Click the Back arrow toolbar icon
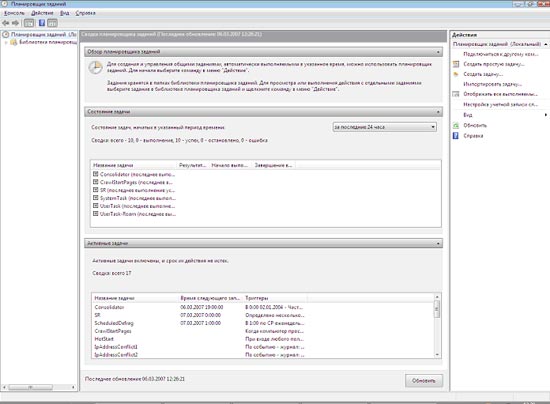Screen dimensions: 550x404 tap(6, 23)
